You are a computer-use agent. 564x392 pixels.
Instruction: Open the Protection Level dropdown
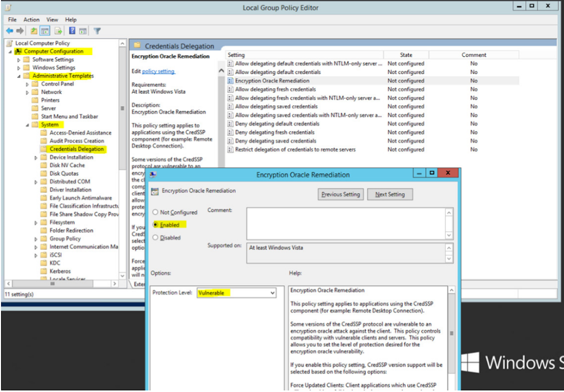(x=237, y=293)
